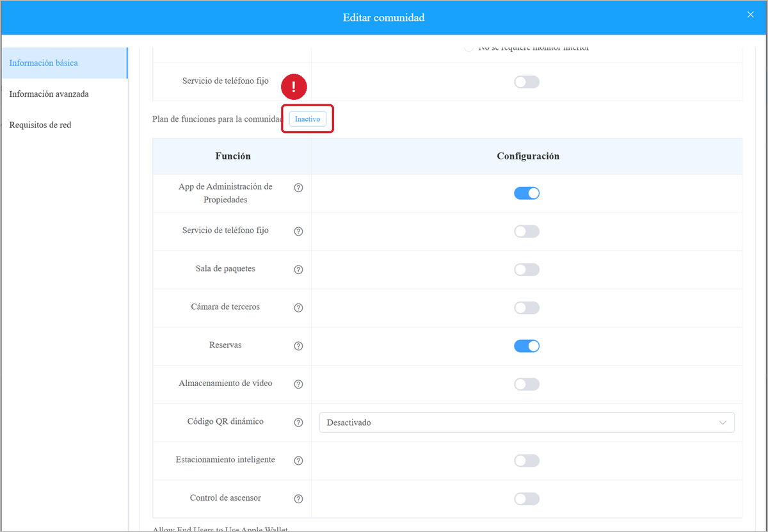This screenshot has width=768, height=532.
Task: Toggle Servicio de teléfono fijo in the Función table
Action: coord(527,231)
